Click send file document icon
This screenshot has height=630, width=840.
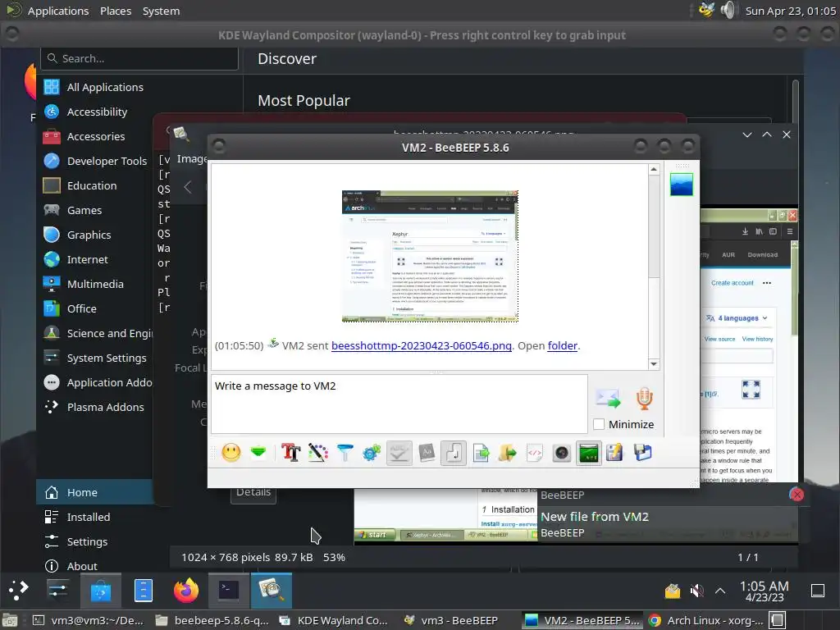pos(481,453)
